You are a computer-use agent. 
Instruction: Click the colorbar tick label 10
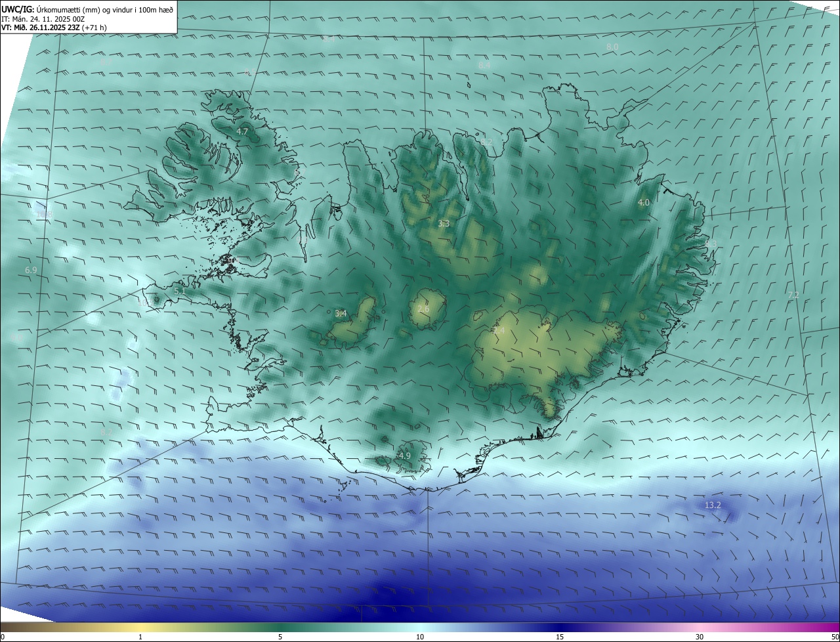click(x=420, y=637)
